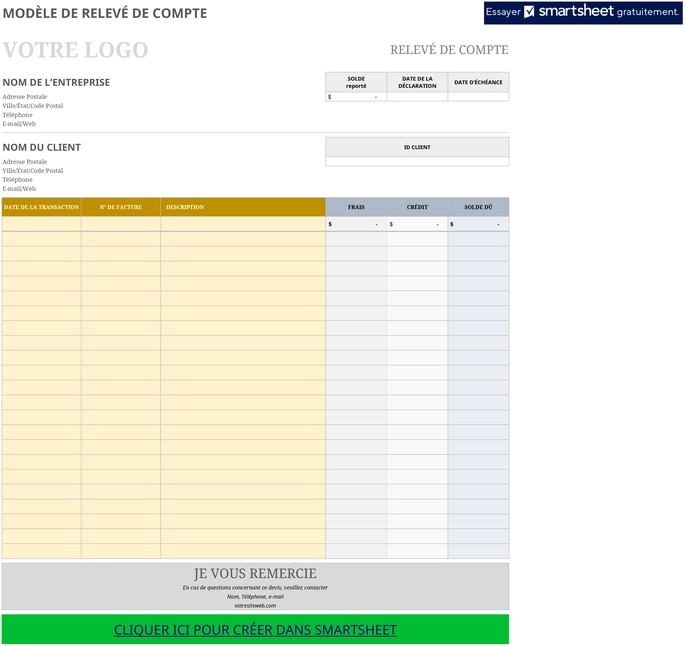Select the 'MODÈLE DE RELEVÉ DE COMPTE' title
This screenshot has width=686, height=646.
point(105,13)
